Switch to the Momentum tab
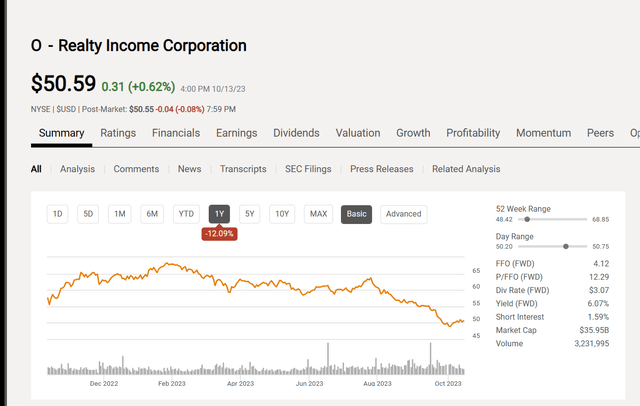The width and height of the screenshot is (640, 406). coord(543,133)
